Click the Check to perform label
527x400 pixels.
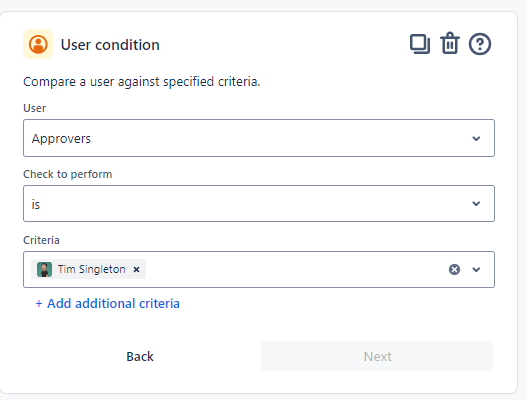[68, 174]
